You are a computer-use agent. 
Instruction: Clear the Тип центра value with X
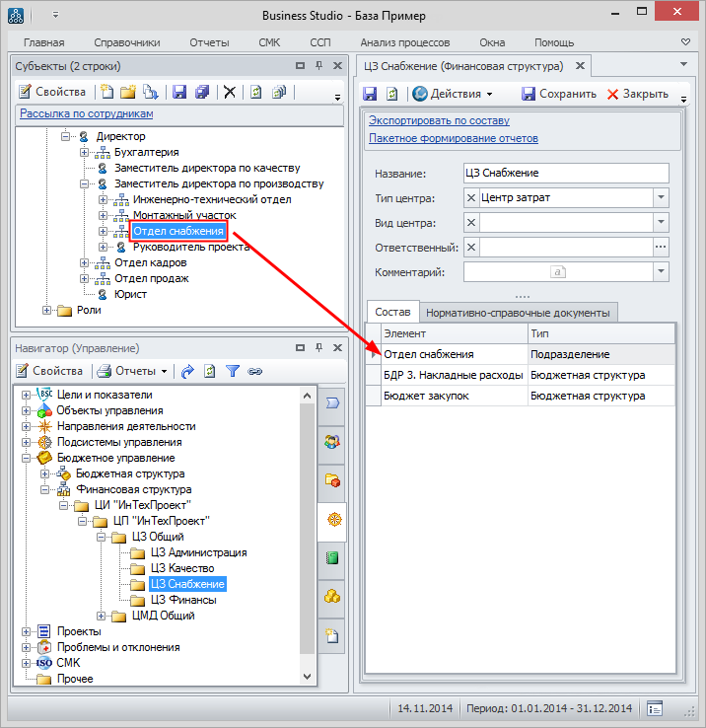(471, 197)
